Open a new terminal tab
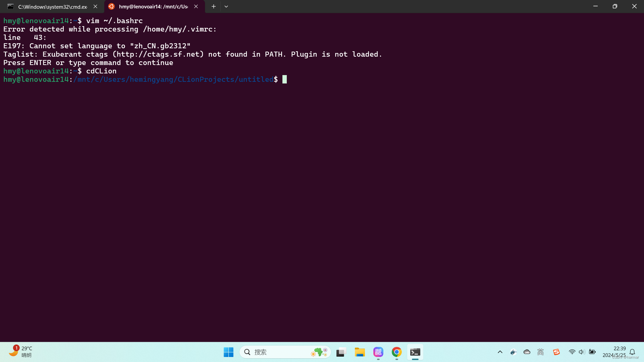This screenshot has height=362, width=644. coord(213,6)
